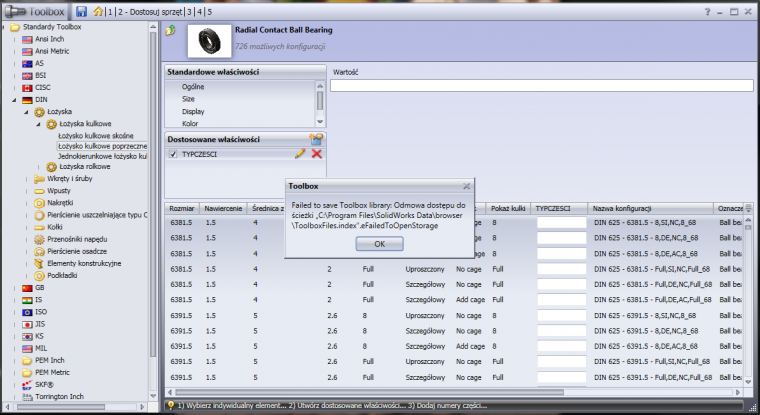
Task: Select Display in standard properties
Action: pos(193,112)
